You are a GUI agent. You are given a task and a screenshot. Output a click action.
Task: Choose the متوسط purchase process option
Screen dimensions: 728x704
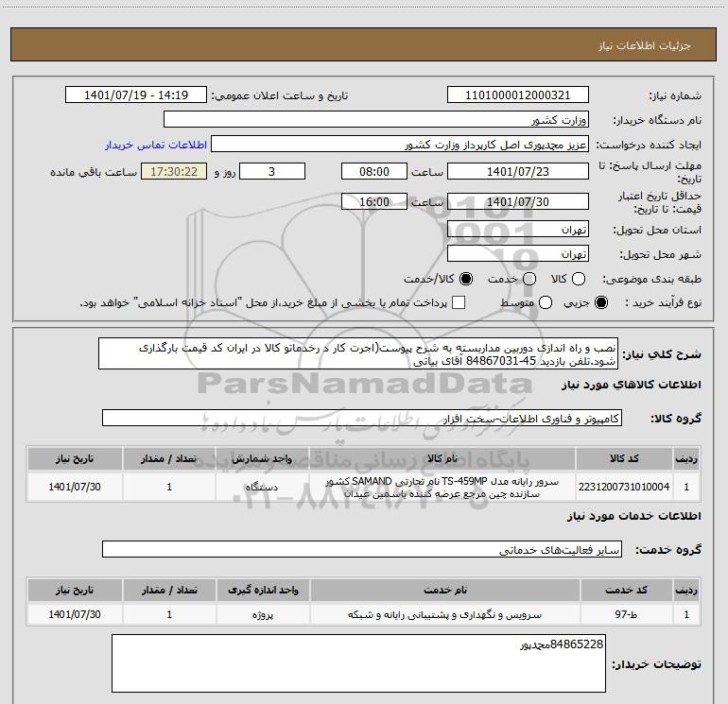coord(546,302)
